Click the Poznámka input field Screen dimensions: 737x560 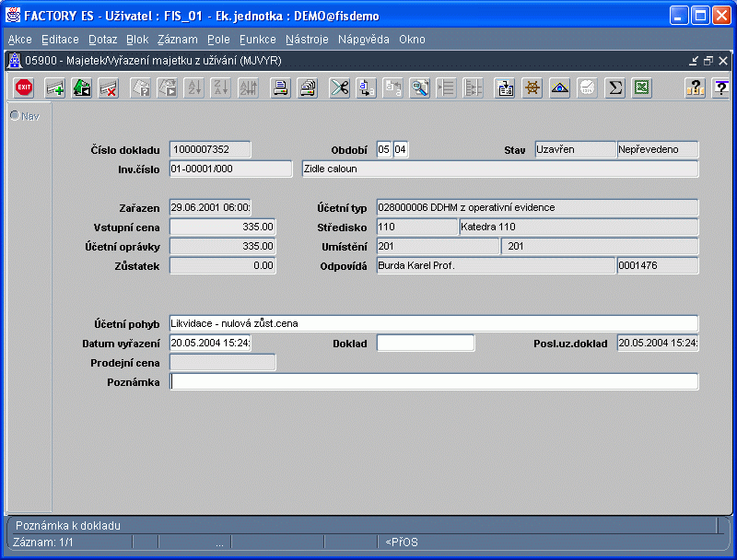pyautogui.click(x=434, y=381)
